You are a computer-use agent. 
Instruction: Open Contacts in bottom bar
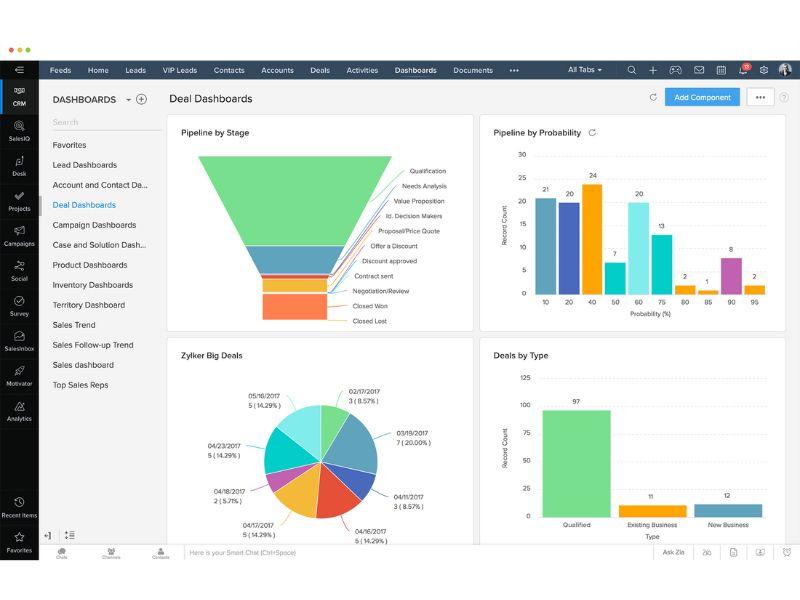coord(161,553)
